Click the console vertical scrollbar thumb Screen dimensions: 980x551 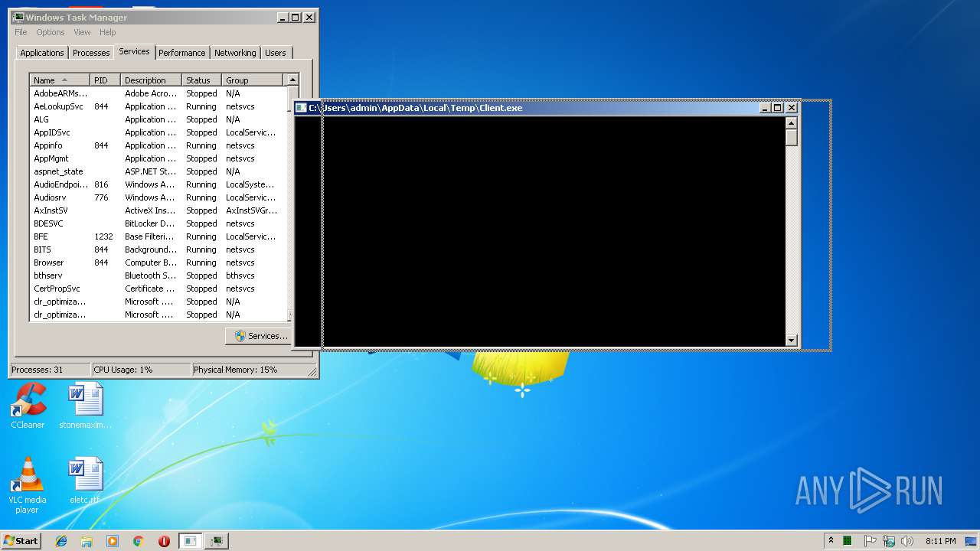pyautogui.click(x=792, y=138)
